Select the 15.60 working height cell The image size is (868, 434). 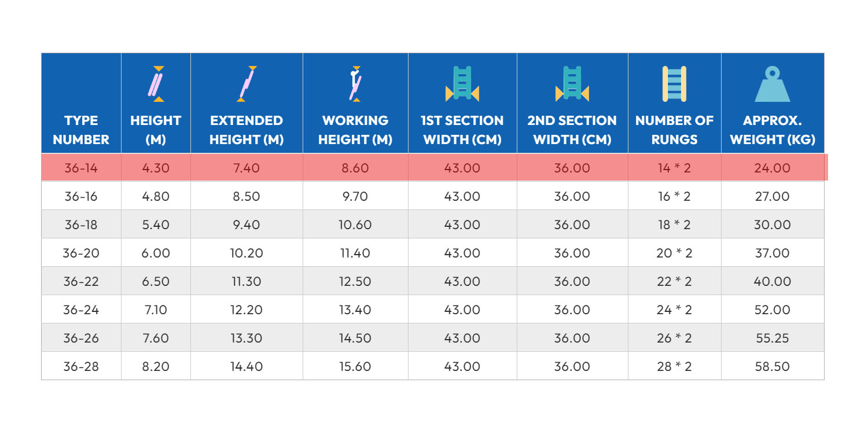pos(355,367)
